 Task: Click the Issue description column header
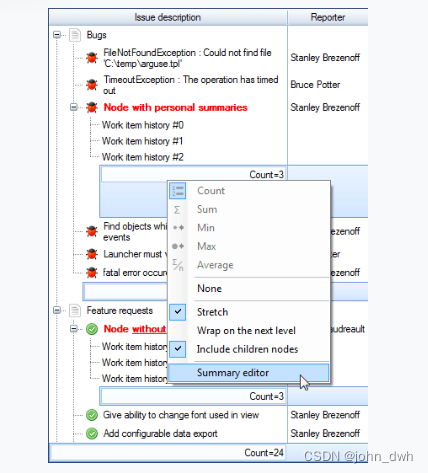pyautogui.click(x=168, y=17)
